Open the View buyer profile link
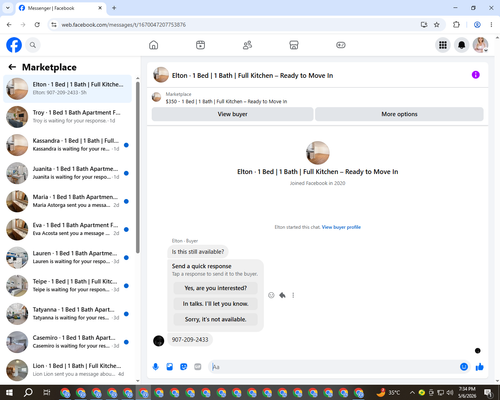 coord(341,227)
